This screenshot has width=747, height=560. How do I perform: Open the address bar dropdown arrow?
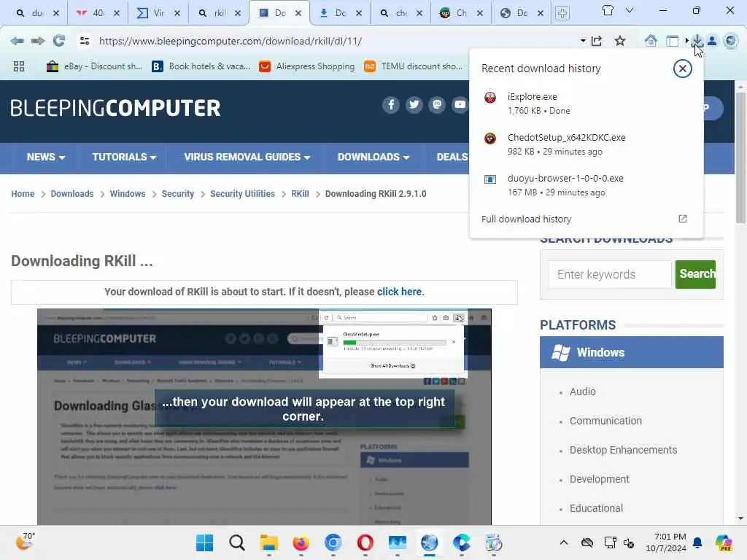pos(583,41)
